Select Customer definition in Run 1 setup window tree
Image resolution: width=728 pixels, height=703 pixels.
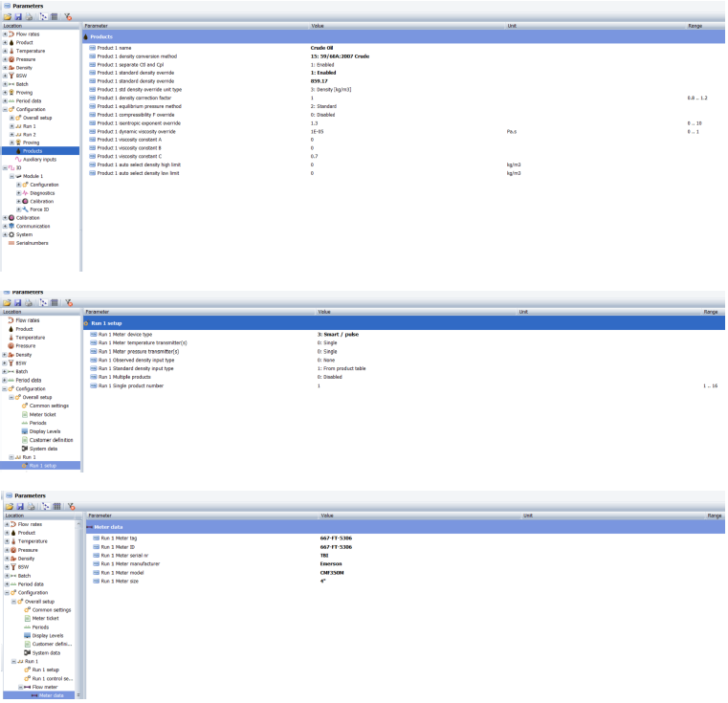(51, 440)
